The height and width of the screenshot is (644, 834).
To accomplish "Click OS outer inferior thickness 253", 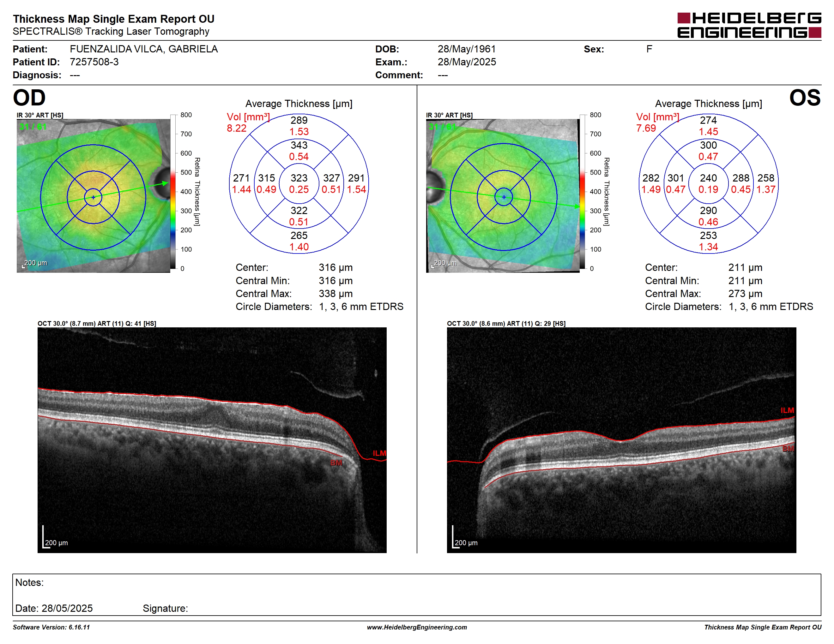I will click(x=708, y=236).
